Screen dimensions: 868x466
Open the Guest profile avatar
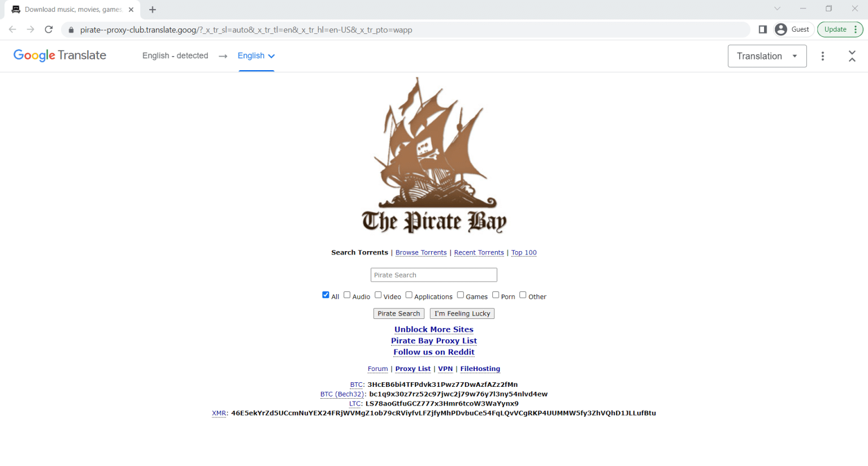781,29
